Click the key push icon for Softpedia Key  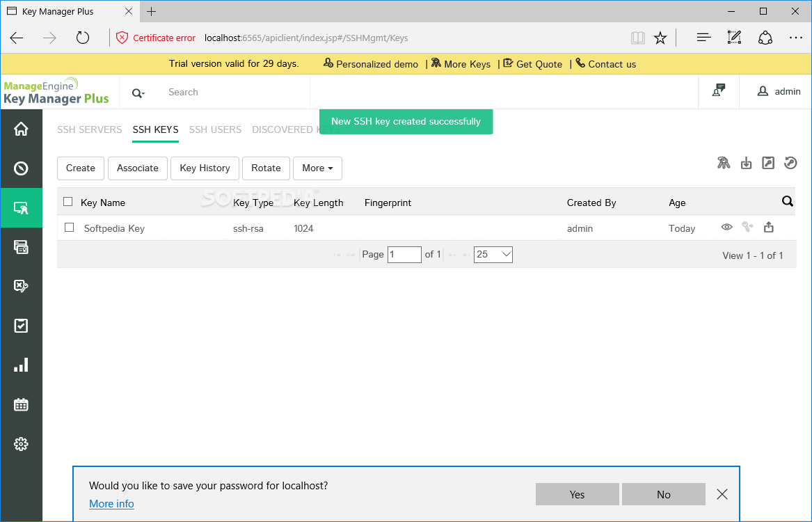tap(747, 227)
